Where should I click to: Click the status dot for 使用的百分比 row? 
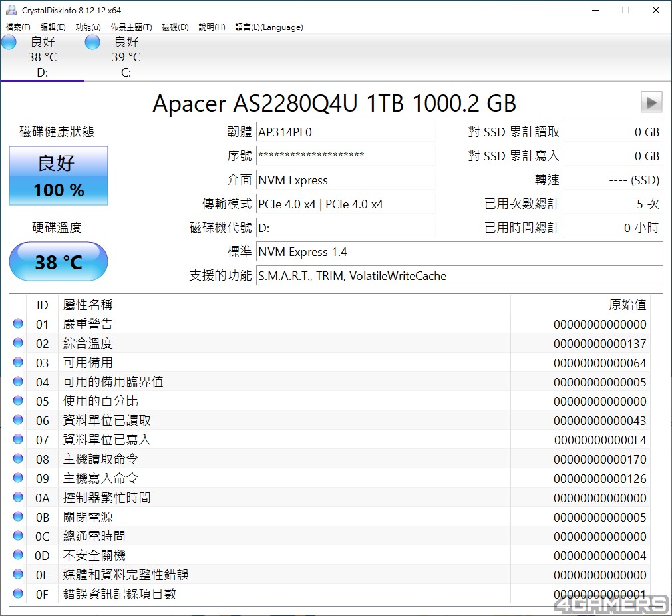click(x=18, y=400)
